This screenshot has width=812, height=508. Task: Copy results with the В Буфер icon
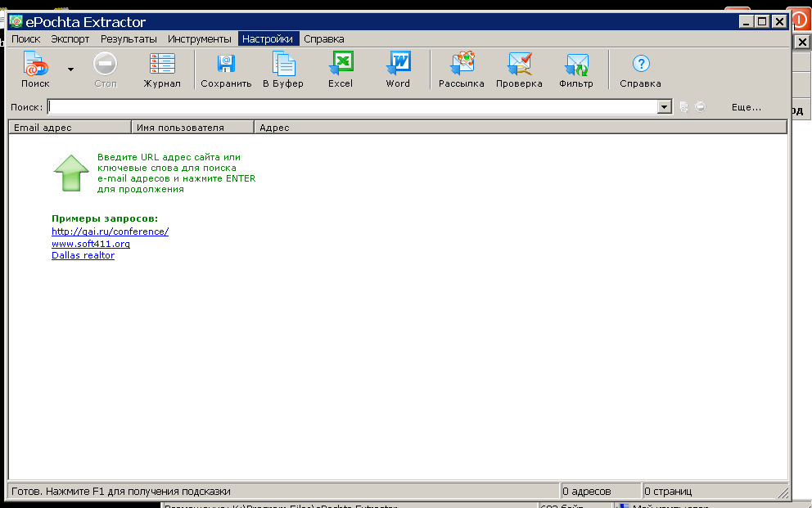283,69
